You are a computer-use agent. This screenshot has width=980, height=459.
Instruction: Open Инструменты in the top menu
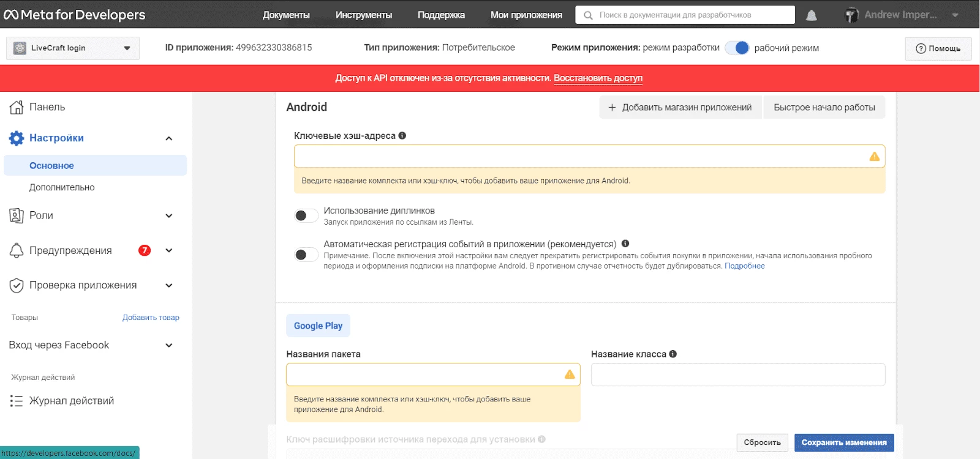point(364,15)
